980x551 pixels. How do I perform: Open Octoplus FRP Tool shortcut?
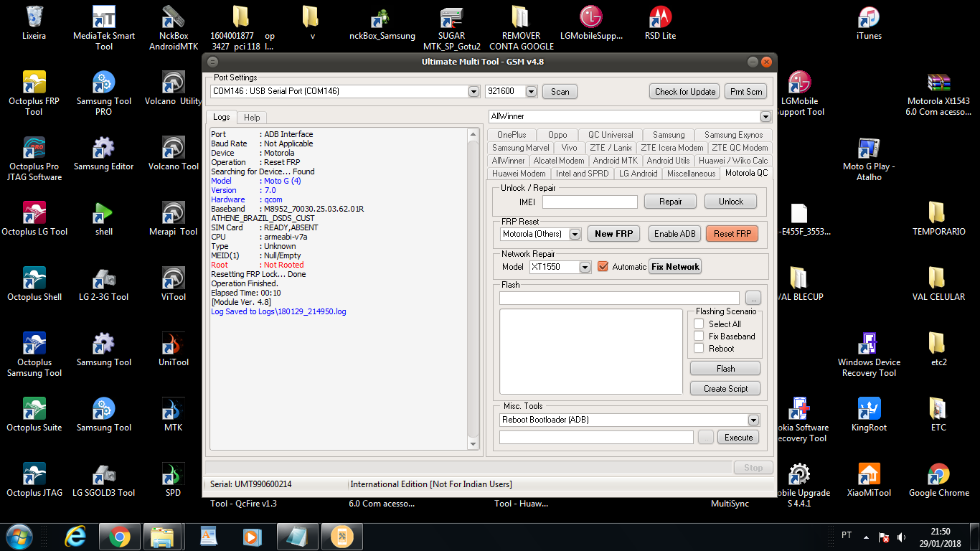coord(34,93)
